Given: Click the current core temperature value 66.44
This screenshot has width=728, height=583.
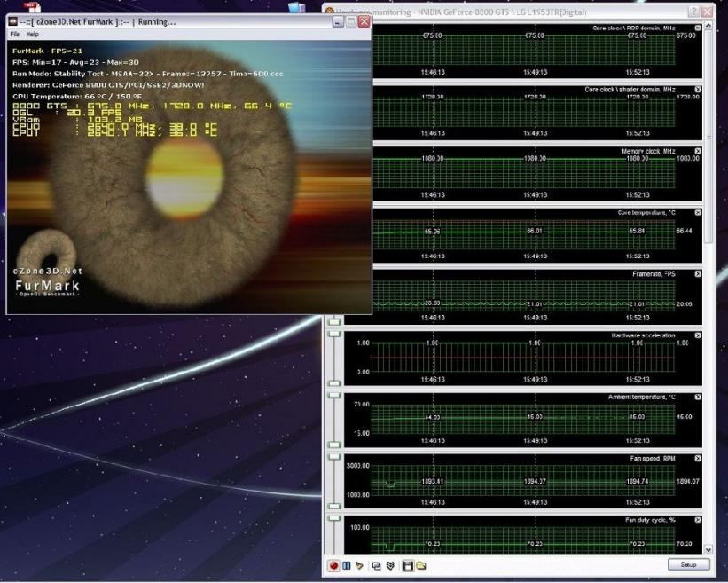Looking at the screenshot, I should [x=684, y=231].
